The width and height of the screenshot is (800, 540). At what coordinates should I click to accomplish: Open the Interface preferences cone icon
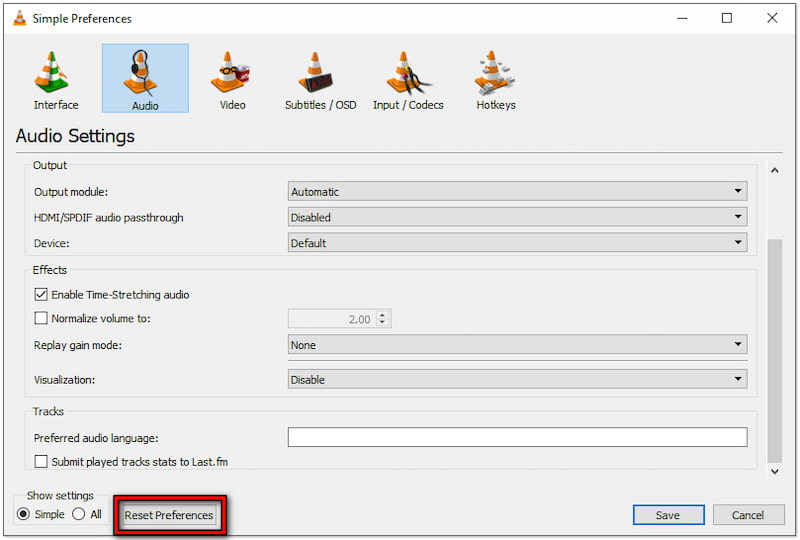[x=56, y=74]
